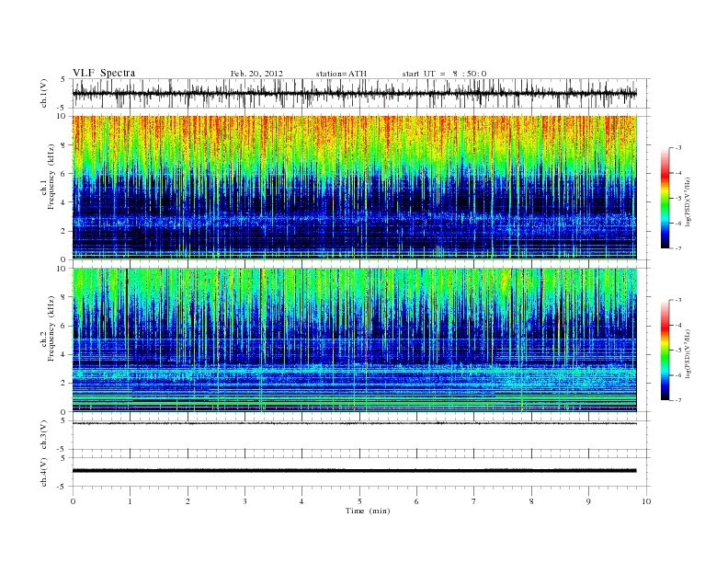
Task: Click the ch.2 spectrogram panel
Action: pyautogui.click(x=354, y=340)
